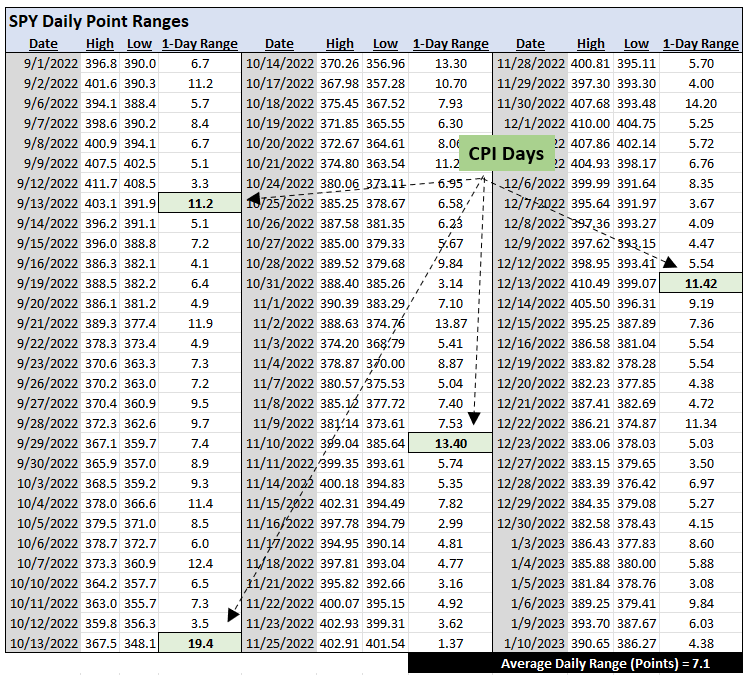Viewport: 745px width, 675px height.
Task: Click range value 2.99 for 11/16/2022
Action: [x=450, y=523]
